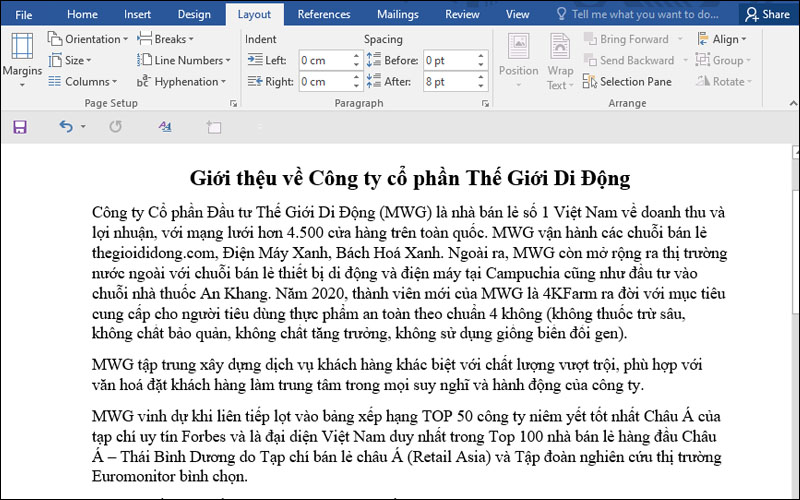Click the word 'Euromonitor' in the last paragraph

[x=134, y=476]
